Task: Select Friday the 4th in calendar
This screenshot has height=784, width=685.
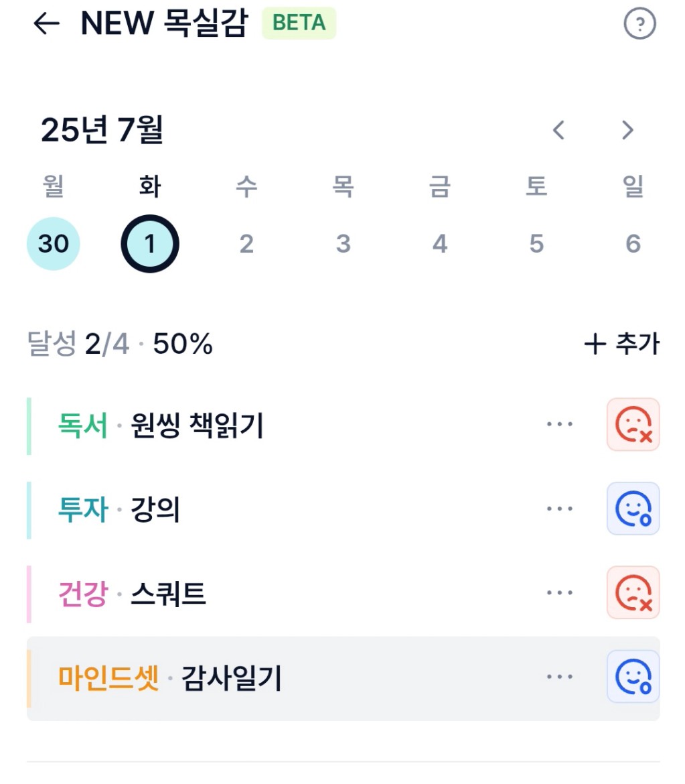Action: pos(440,243)
